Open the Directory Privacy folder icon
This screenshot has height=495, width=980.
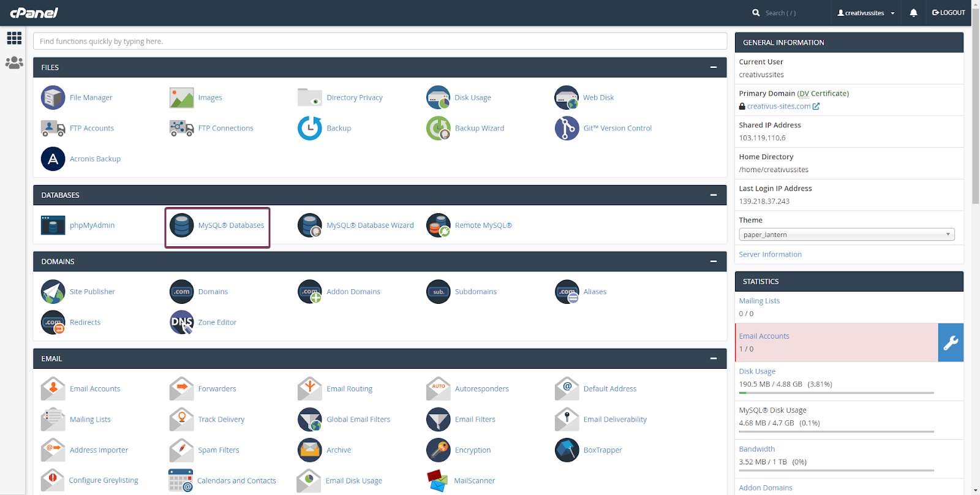[310, 97]
